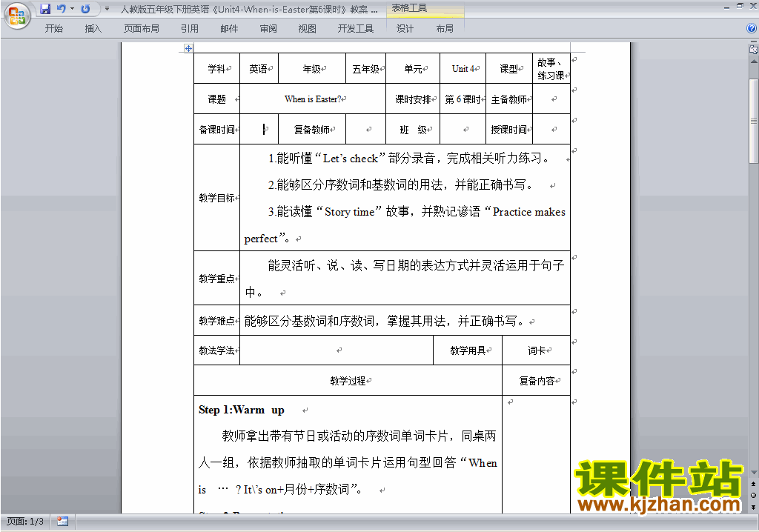Viewport: 759px width, 532px height.
Task: Click the When is Easter? cell
Action: tap(313, 99)
